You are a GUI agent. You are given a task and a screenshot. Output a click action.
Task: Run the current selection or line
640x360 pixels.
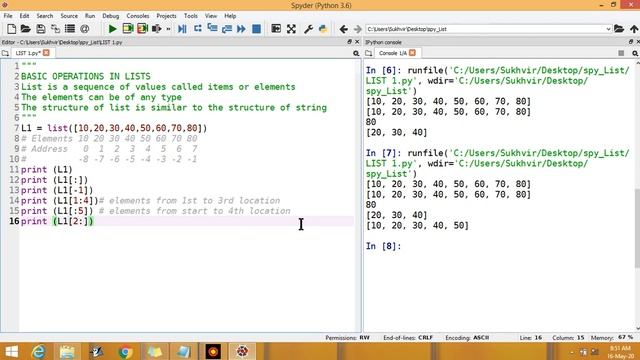click(156, 29)
